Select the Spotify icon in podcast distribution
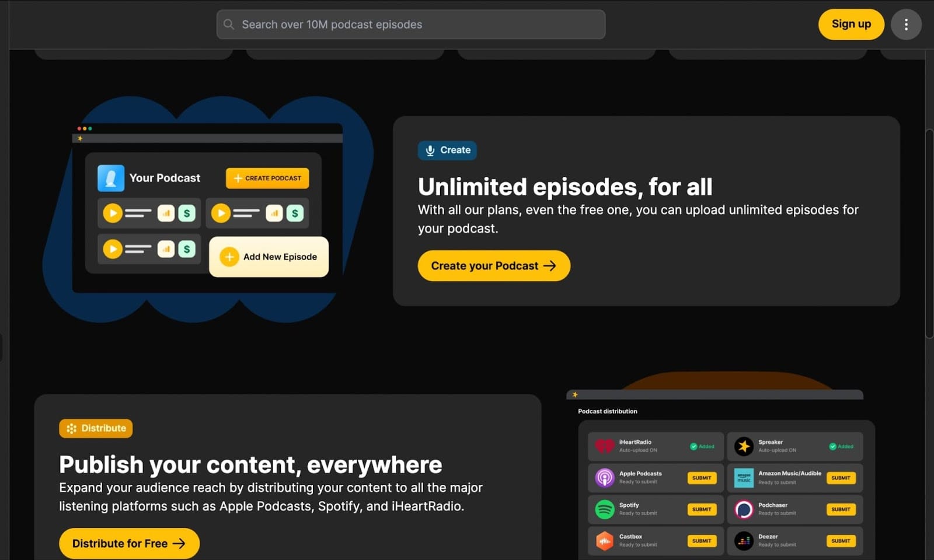 [605, 508]
